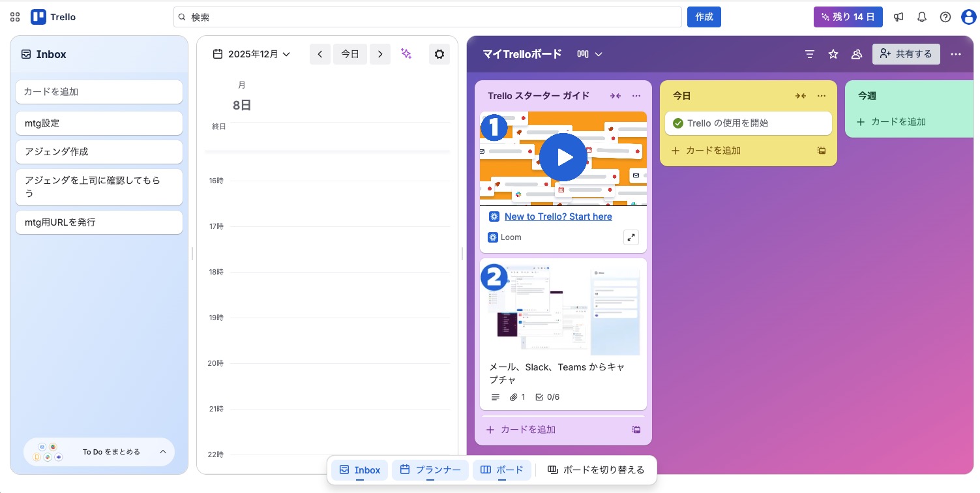
Task: Click the 検索 search field
Action: click(427, 17)
